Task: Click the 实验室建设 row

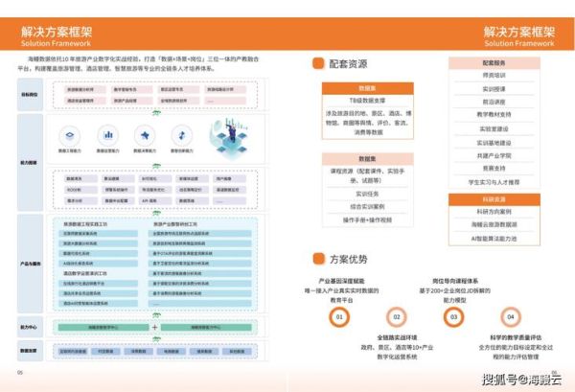Action: [494, 128]
